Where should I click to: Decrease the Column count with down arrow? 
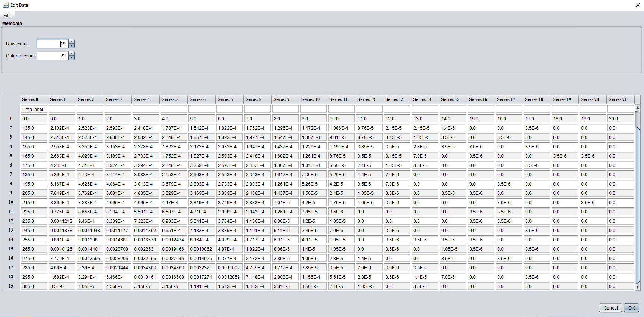click(x=72, y=58)
